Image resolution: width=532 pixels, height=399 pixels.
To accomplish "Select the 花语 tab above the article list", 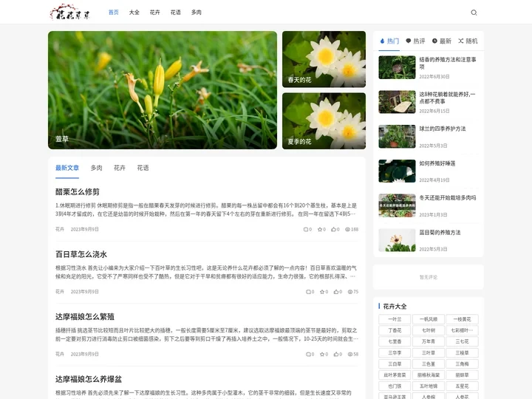I will pyautogui.click(x=143, y=168).
